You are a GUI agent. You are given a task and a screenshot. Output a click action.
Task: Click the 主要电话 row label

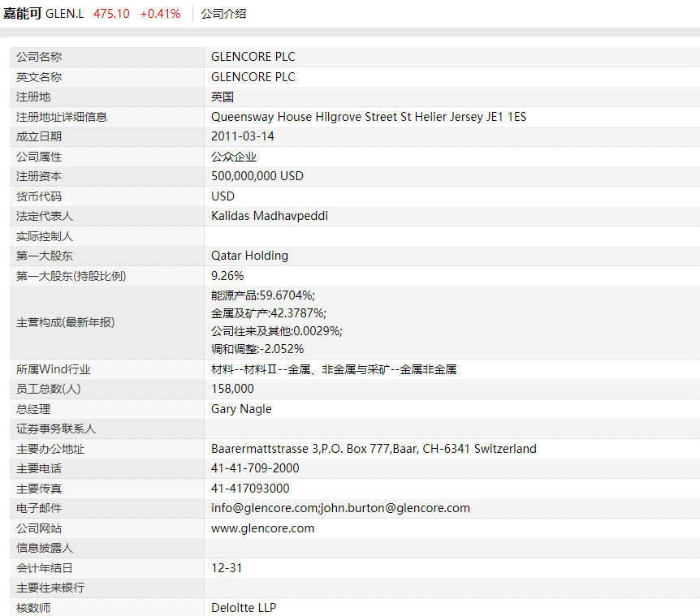39,468
